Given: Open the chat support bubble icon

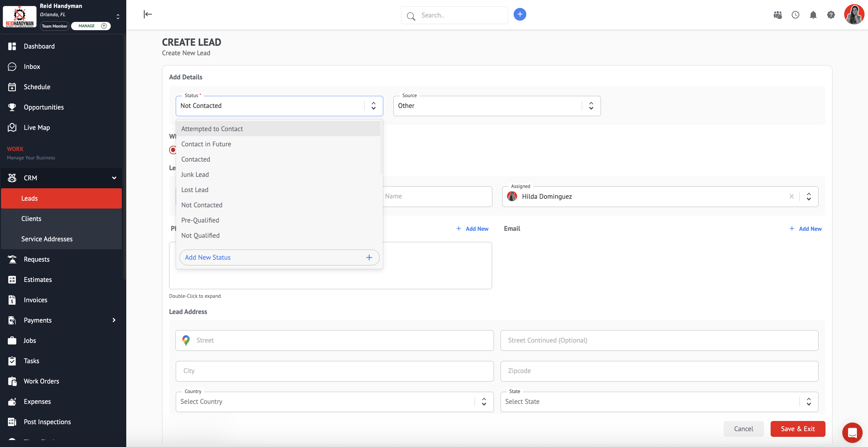Looking at the screenshot, I should (x=852, y=432).
